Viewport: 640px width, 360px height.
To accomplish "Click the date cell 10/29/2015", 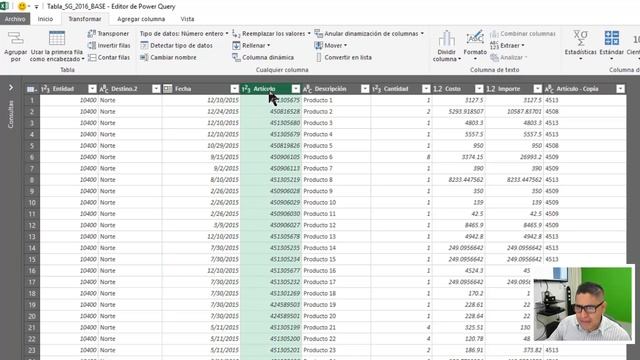I will pos(201,146).
